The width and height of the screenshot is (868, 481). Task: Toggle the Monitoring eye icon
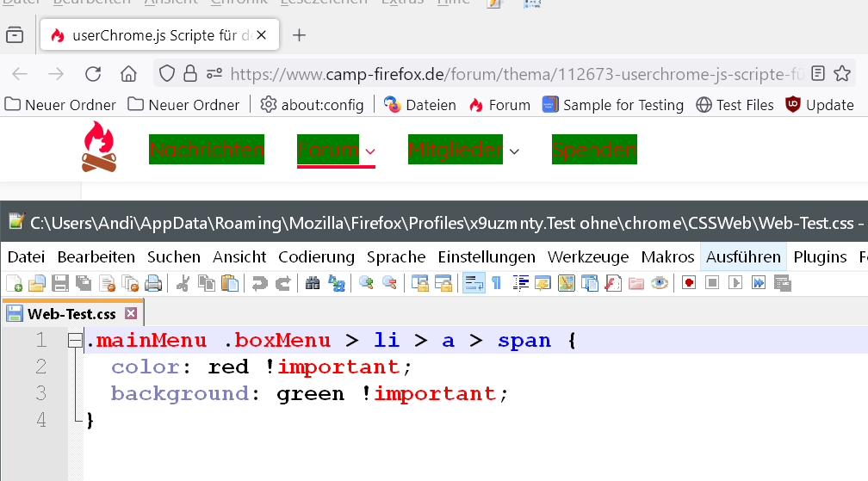[660, 284]
